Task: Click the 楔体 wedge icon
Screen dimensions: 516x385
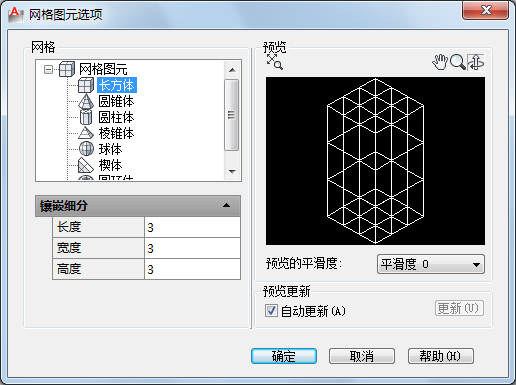Action: [86, 165]
